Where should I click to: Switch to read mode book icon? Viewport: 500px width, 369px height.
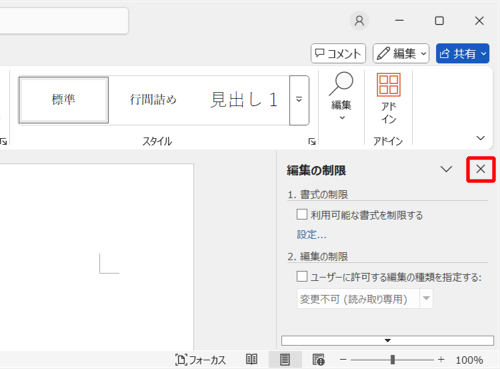[x=252, y=360]
